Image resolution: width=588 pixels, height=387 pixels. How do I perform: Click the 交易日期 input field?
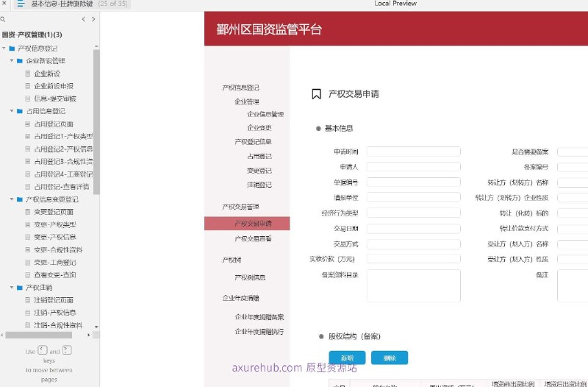(x=413, y=229)
